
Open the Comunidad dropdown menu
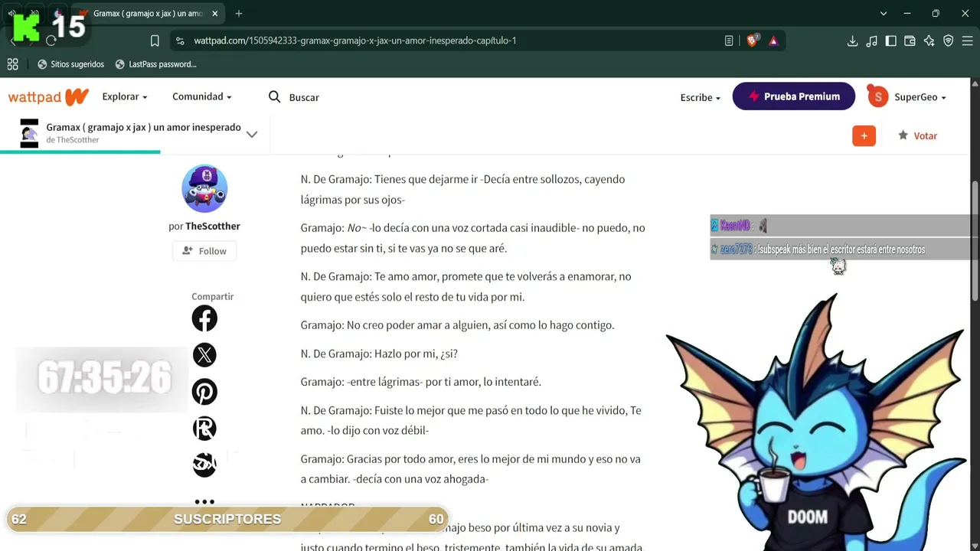(x=201, y=97)
